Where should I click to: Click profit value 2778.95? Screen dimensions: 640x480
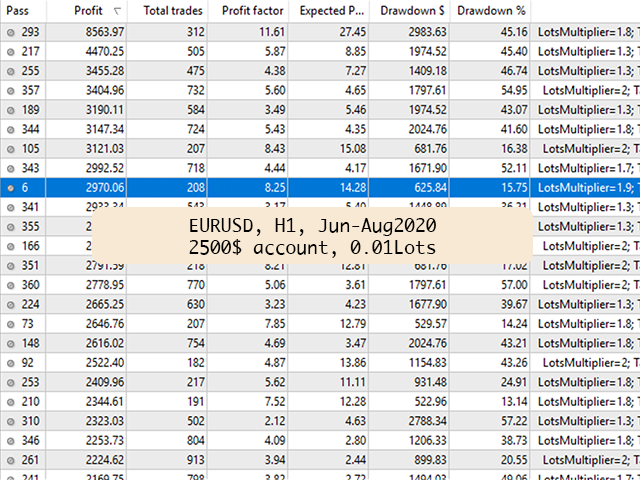[104, 285]
